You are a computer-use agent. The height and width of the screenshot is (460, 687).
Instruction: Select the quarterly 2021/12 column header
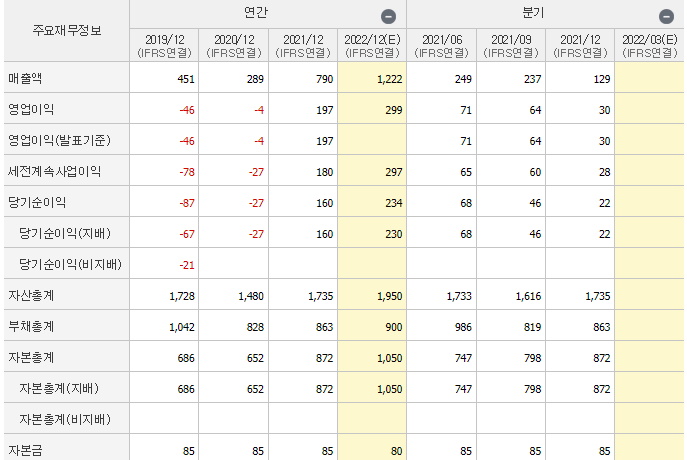580,46
